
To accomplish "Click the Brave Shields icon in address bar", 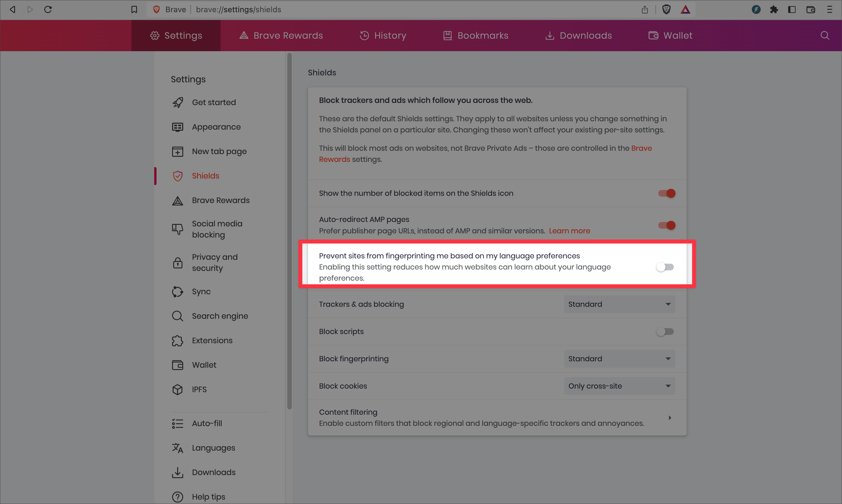I will (x=666, y=9).
